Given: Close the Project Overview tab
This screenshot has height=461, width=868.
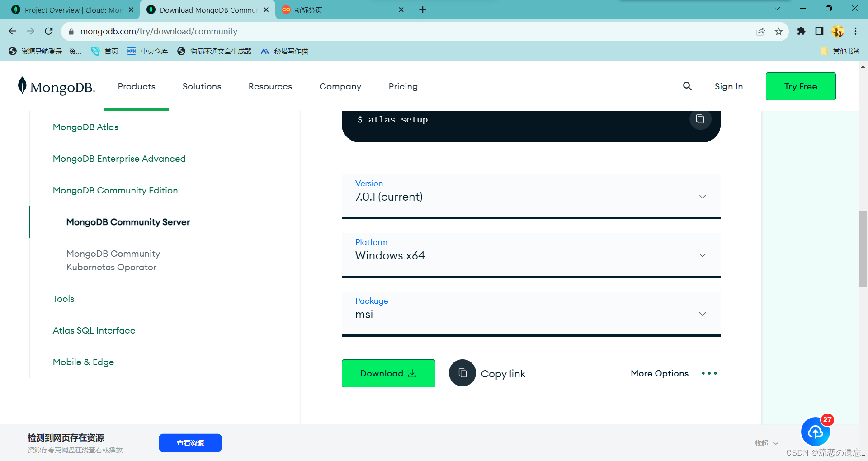Looking at the screenshot, I should click(x=131, y=9).
